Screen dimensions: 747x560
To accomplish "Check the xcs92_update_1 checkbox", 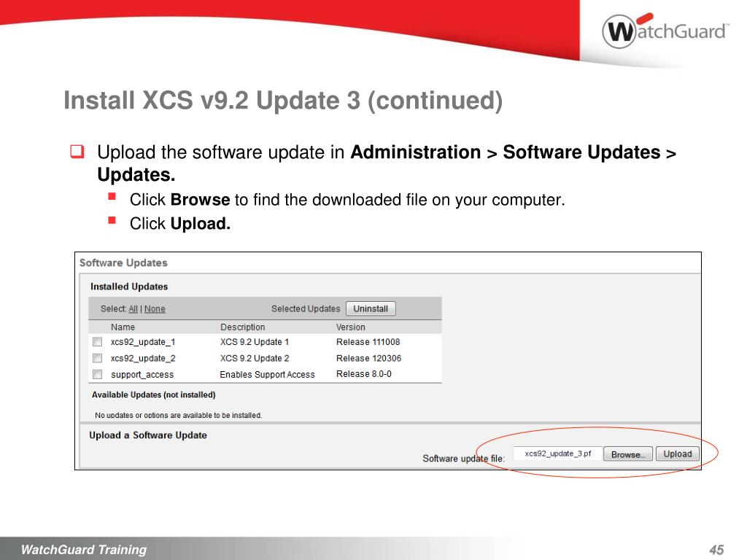I will 98,341.
